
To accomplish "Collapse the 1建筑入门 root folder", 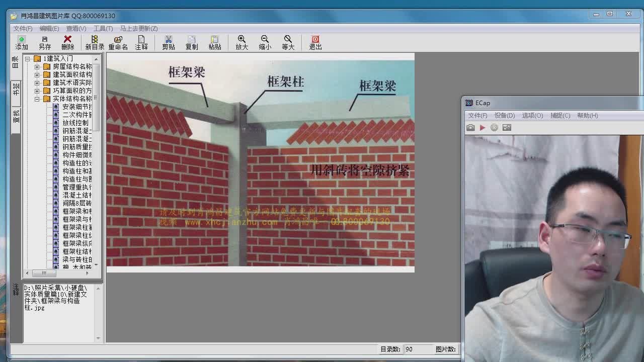I will click(28, 59).
